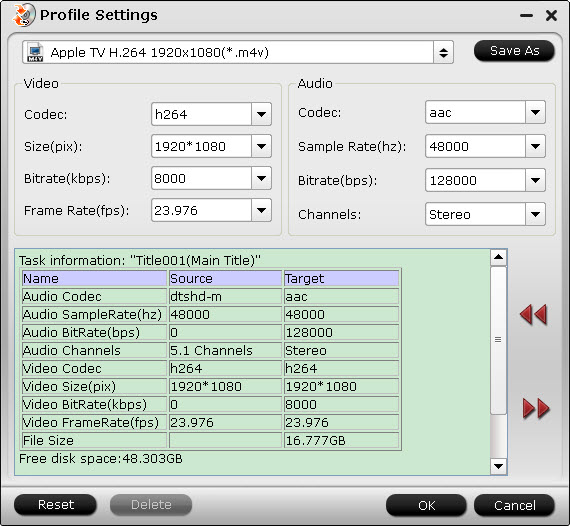Expand the video Codec h264 dropdown
The width and height of the screenshot is (570, 526).
click(x=261, y=114)
